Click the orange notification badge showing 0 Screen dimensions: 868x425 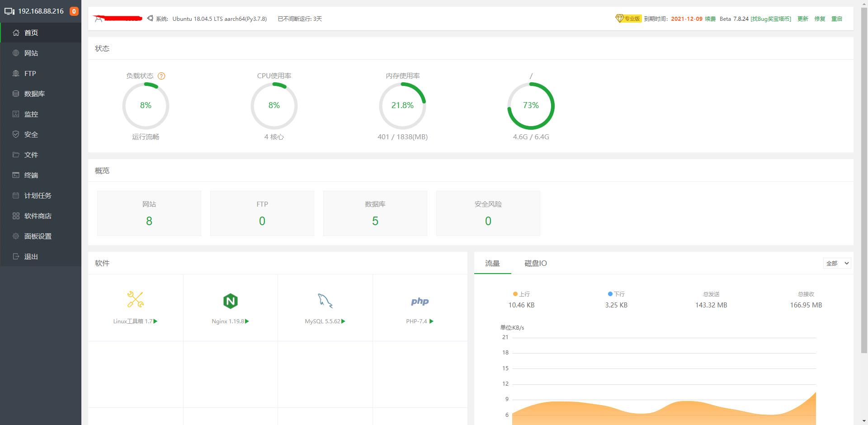coord(74,11)
